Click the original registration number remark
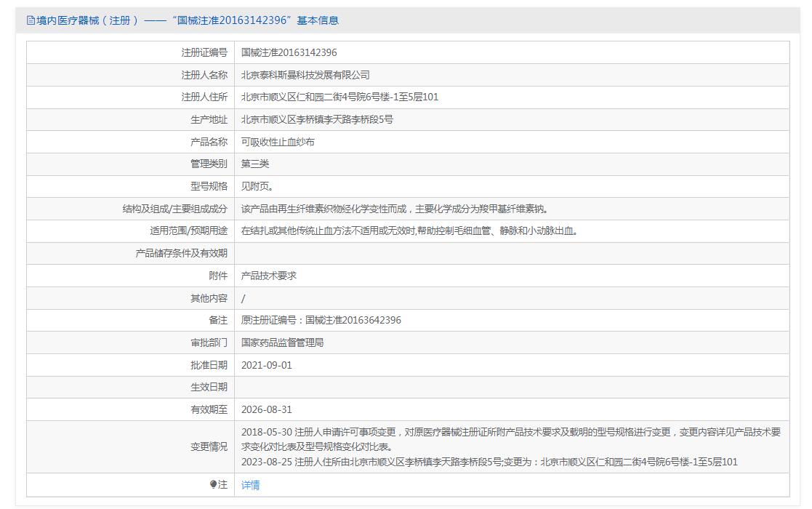812x509 pixels. tap(321, 320)
